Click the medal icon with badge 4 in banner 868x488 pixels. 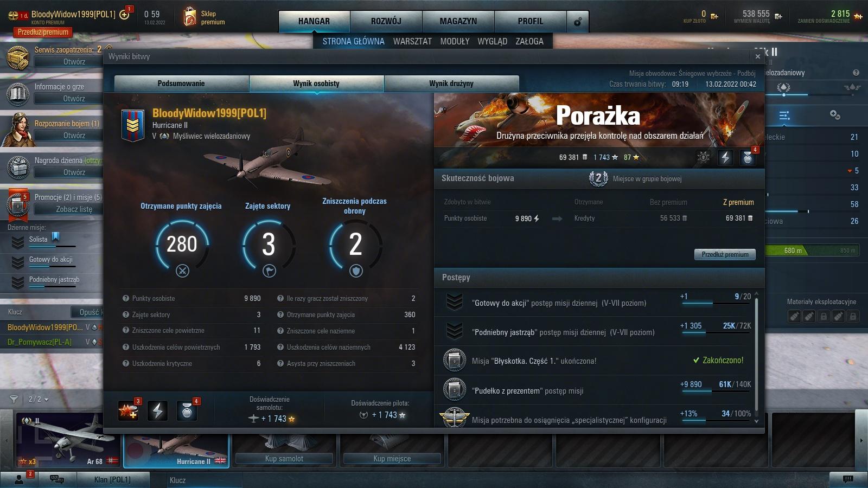coord(748,158)
